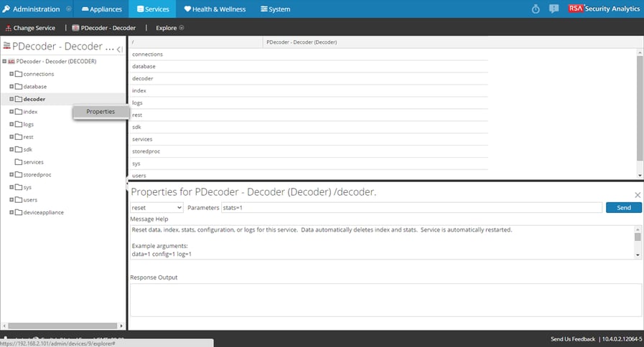Screen dimensions: 644x347
Task: Click the decoder folder icon in tree
Action: [x=19, y=99]
